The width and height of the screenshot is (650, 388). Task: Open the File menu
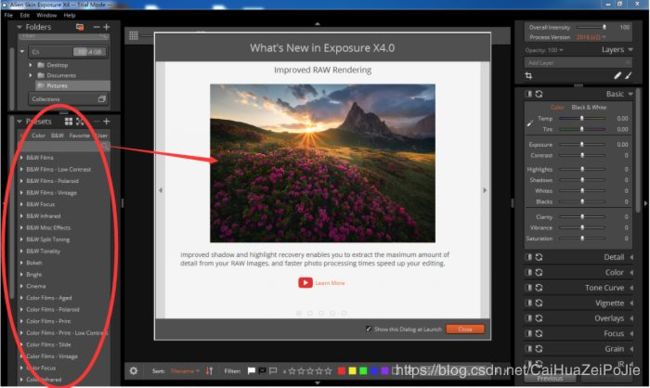(x=8, y=15)
